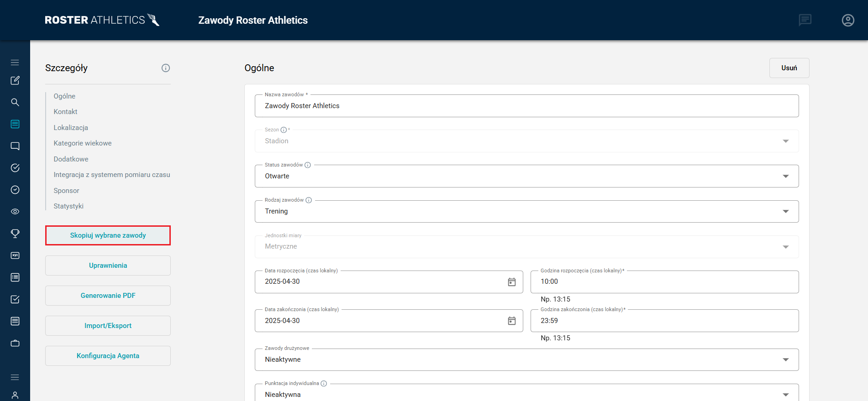This screenshot has height=401, width=868.
Task: Open the Rodzaj zawodów dropdown
Action: [526, 211]
